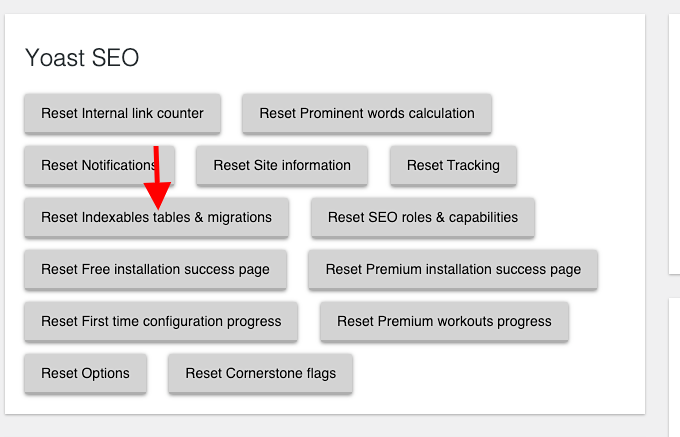The height and width of the screenshot is (437, 680).
Task: Click Reset Premium workouts progress button
Action: coord(445,321)
